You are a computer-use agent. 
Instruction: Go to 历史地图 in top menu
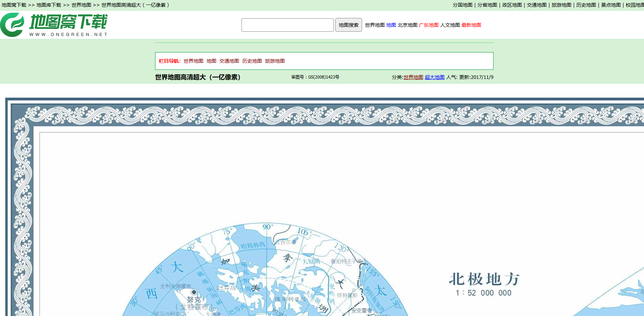pyautogui.click(x=586, y=5)
